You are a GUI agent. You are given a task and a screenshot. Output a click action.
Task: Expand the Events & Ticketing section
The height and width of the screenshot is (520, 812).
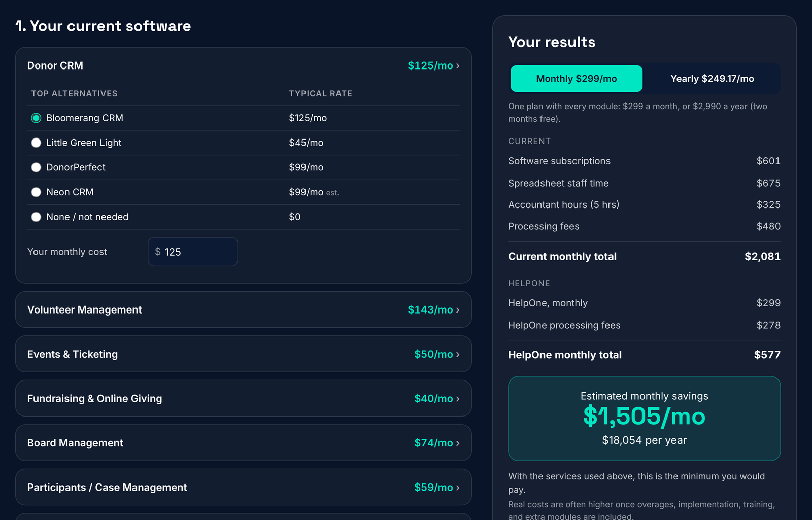(x=244, y=354)
